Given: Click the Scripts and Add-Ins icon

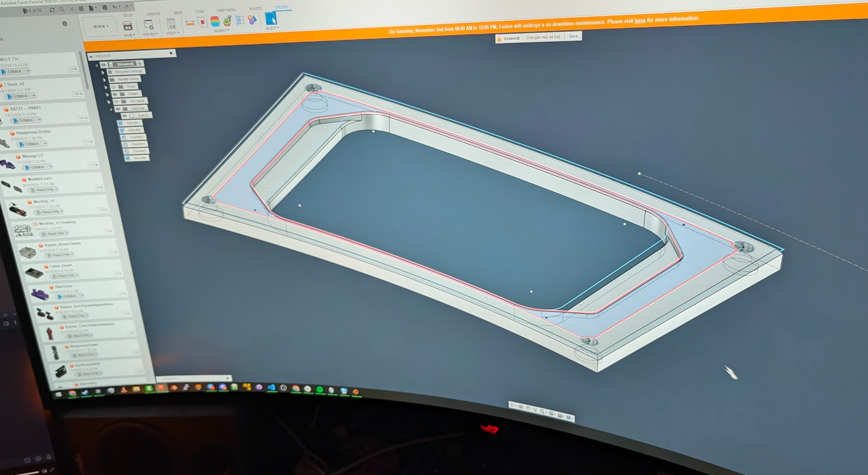Looking at the screenshot, I should click(x=149, y=25).
